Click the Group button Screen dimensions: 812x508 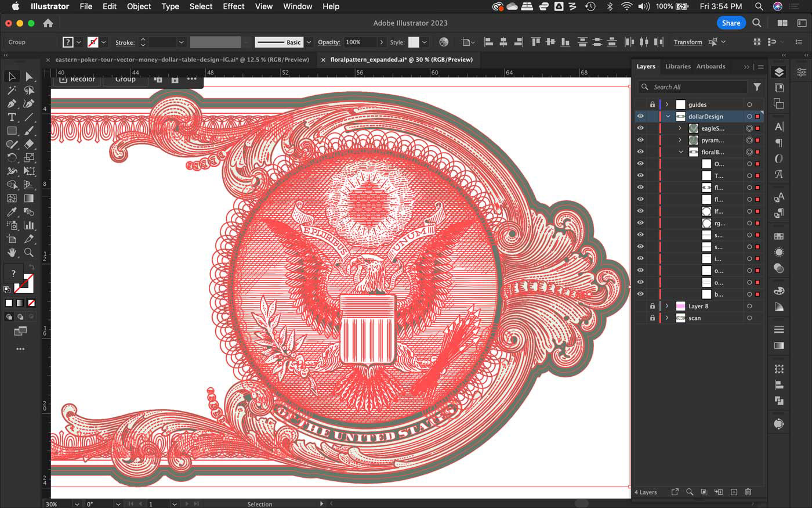(125, 79)
